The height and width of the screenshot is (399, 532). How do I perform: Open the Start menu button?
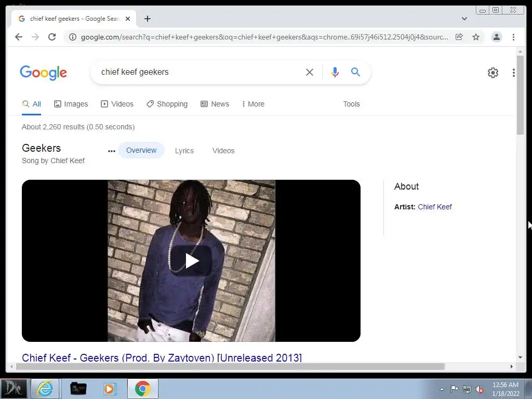(x=14, y=388)
